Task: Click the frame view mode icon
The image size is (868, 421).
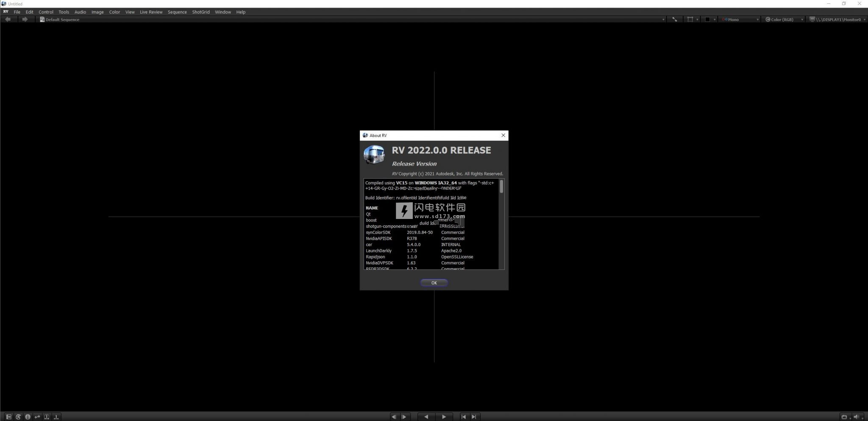Action: coord(690,19)
